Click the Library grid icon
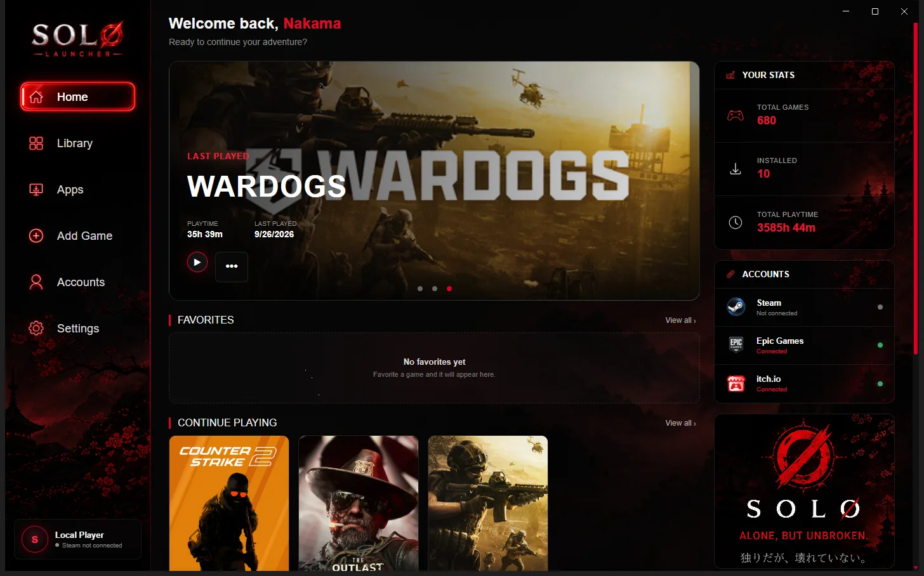Viewport: 924px width, 576px height. click(36, 143)
